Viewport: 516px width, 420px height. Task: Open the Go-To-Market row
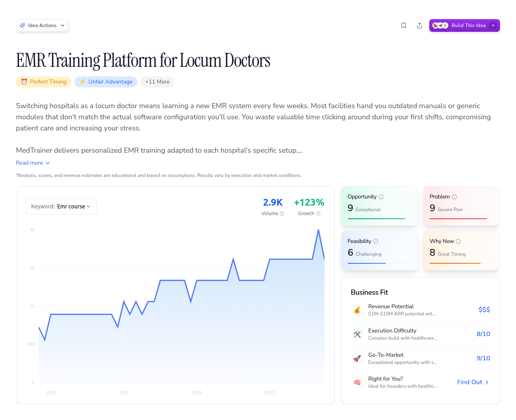coord(420,358)
